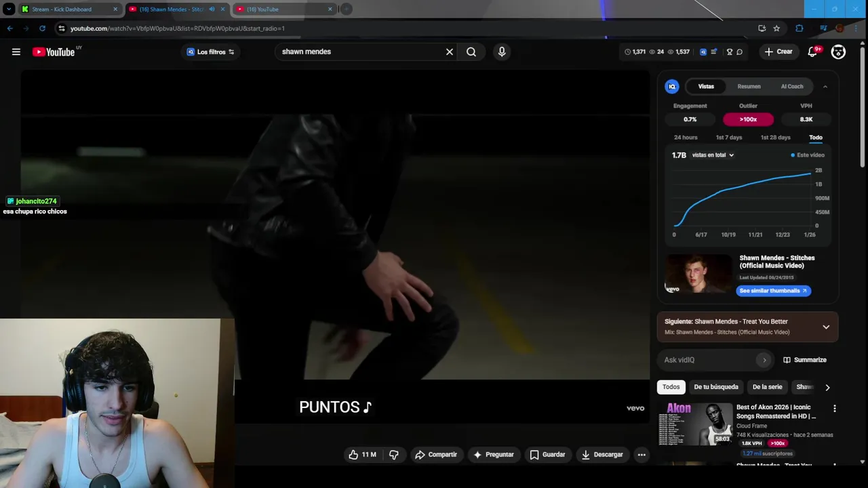The width and height of the screenshot is (868, 488).
Task: Click the install app icon in the address bar
Action: 762,28
